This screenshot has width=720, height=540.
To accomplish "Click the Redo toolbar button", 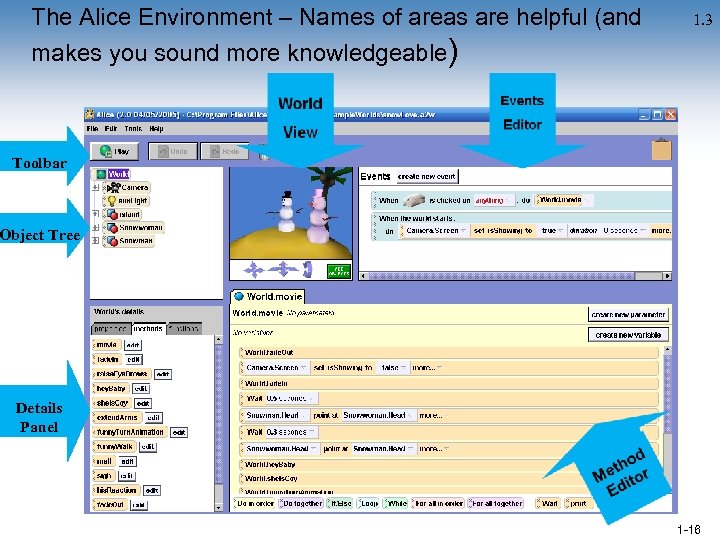I will [225, 151].
